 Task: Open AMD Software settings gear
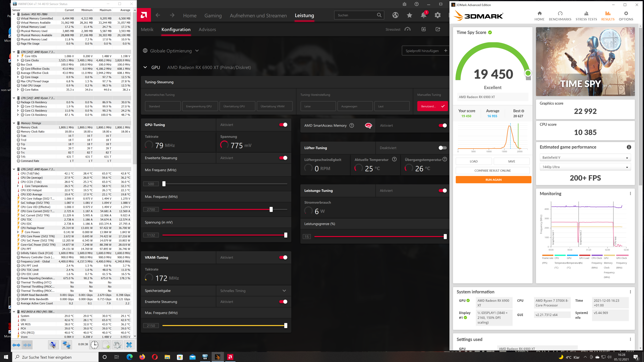click(x=438, y=15)
